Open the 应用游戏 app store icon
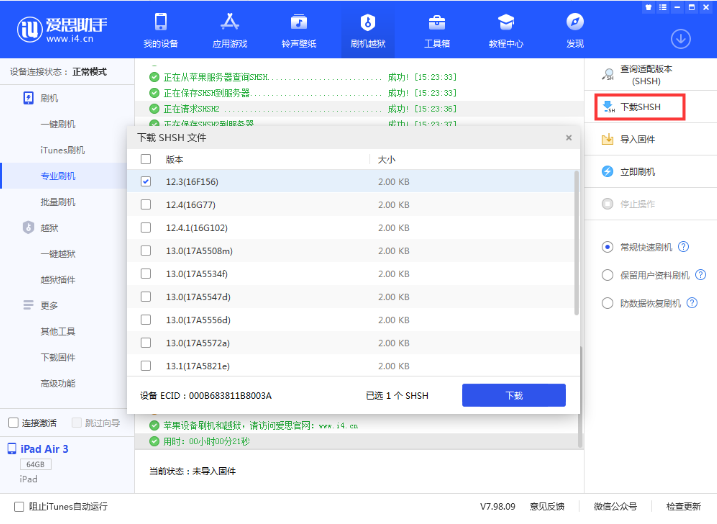The height and width of the screenshot is (524, 717). click(229, 22)
